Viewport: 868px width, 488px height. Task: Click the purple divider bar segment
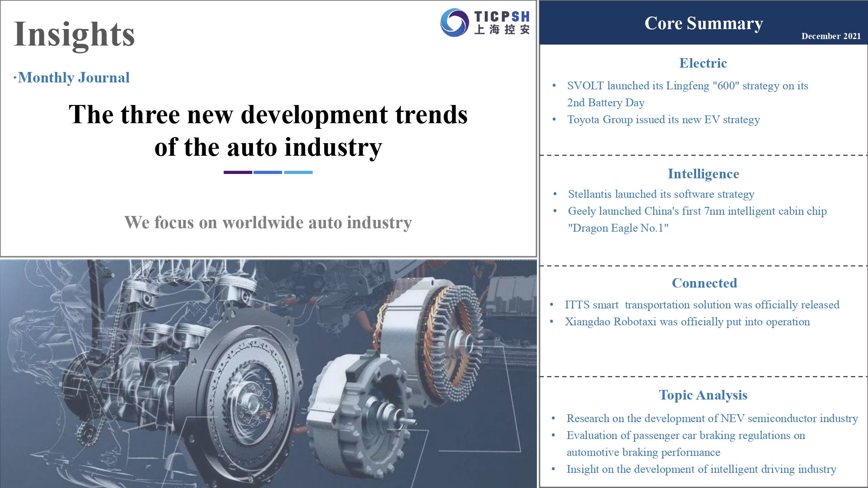(237, 172)
